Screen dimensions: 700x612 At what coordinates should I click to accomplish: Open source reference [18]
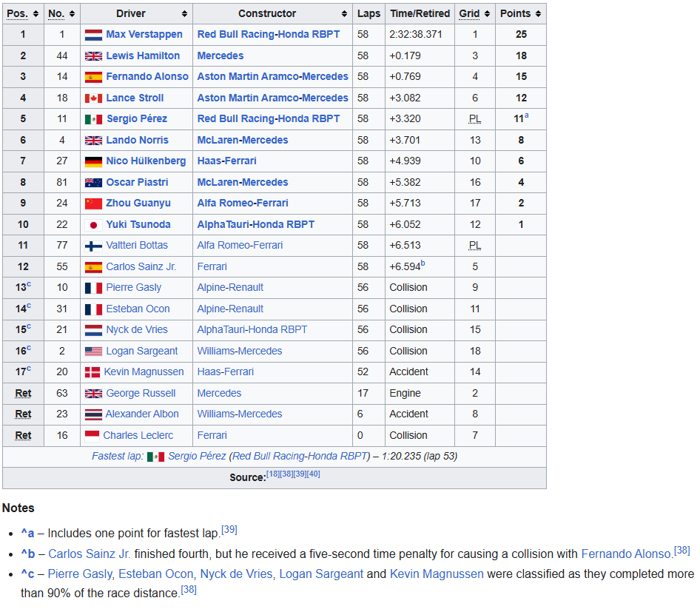pos(273,474)
